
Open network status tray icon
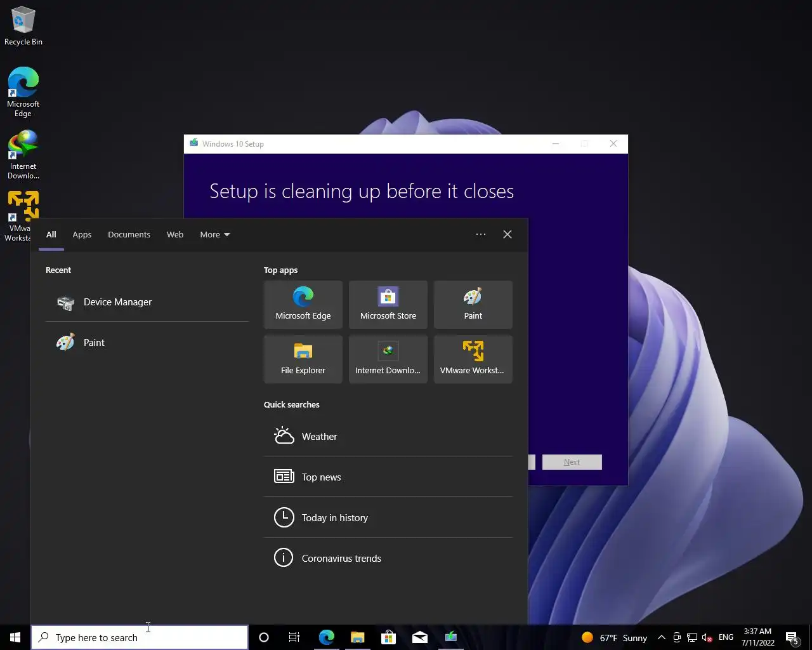[692, 637]
